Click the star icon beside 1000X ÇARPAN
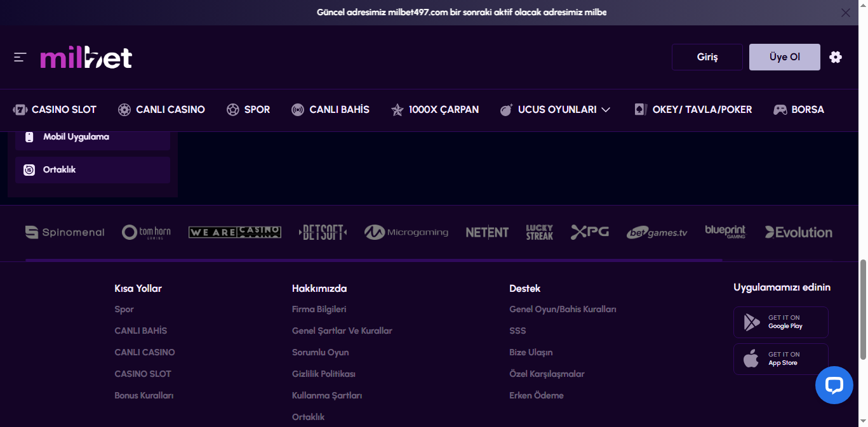This screenshot has height=427, width=868. click(397, 110)
